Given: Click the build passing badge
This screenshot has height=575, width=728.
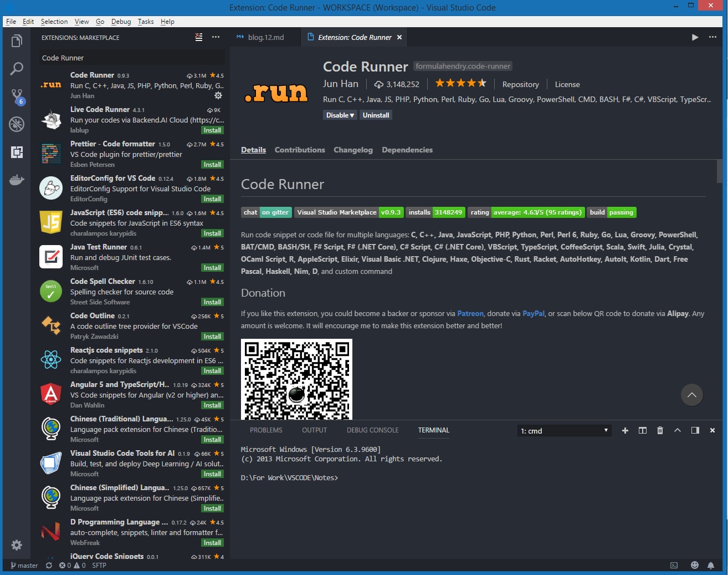Looking at the screenshot, I should tap(612, 212).
